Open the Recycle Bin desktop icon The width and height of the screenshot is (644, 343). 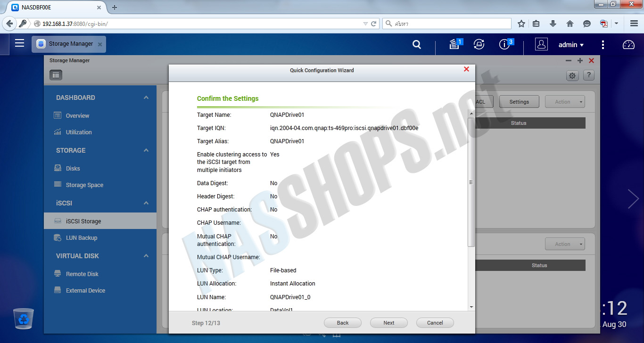[24, 319]
